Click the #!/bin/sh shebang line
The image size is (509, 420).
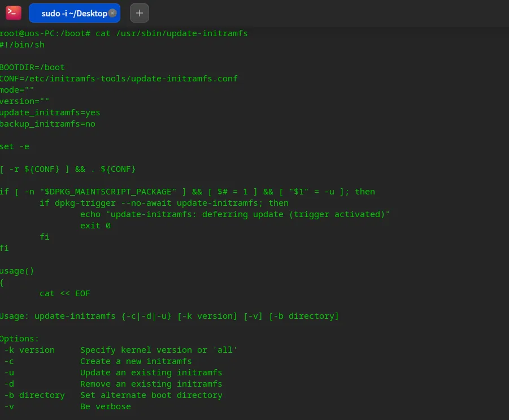pos(22,45)
